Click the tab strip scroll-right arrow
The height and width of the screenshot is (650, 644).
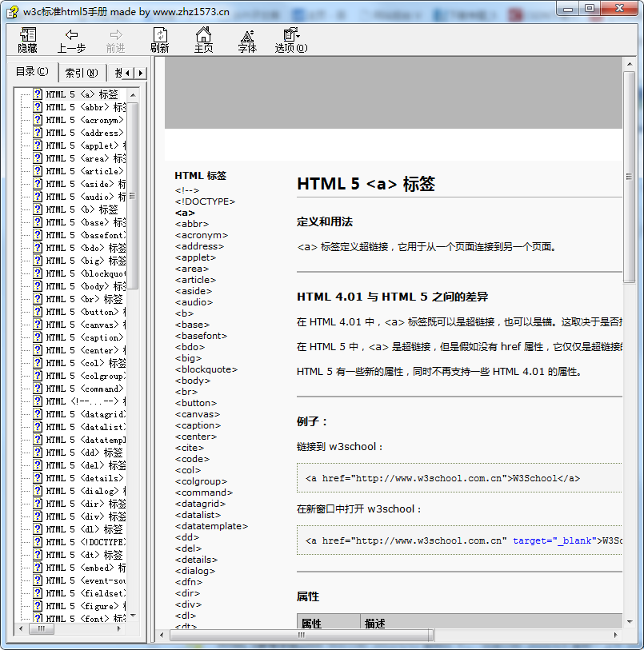tap(141, 74)
